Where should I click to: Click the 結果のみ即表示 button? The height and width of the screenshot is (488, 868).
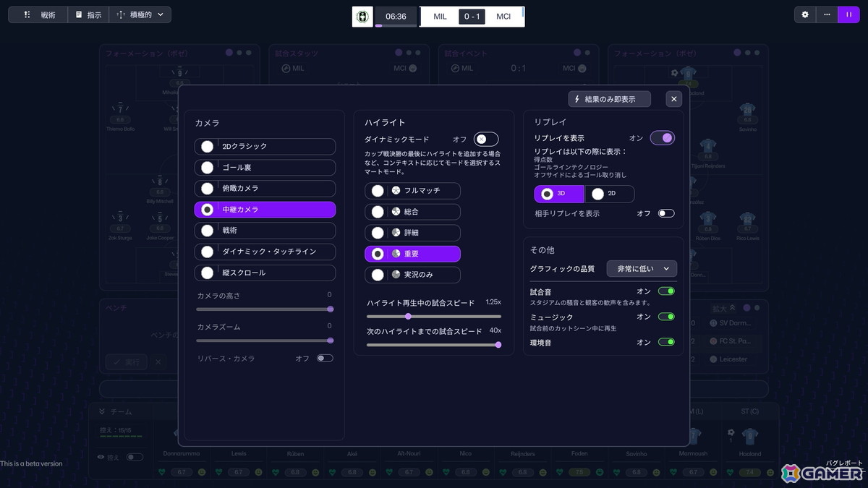[x=610, y=98]
